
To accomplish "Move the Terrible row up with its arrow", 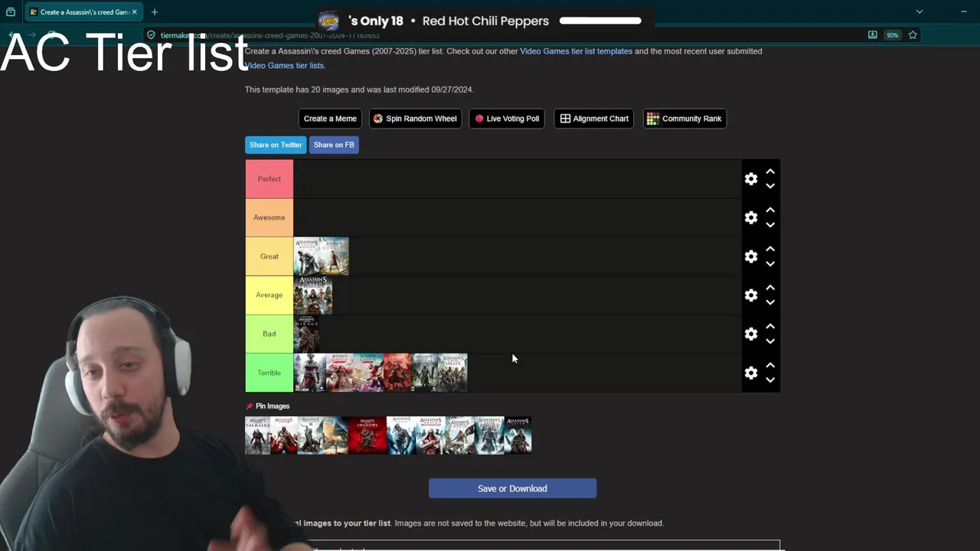I will point(770,365).
